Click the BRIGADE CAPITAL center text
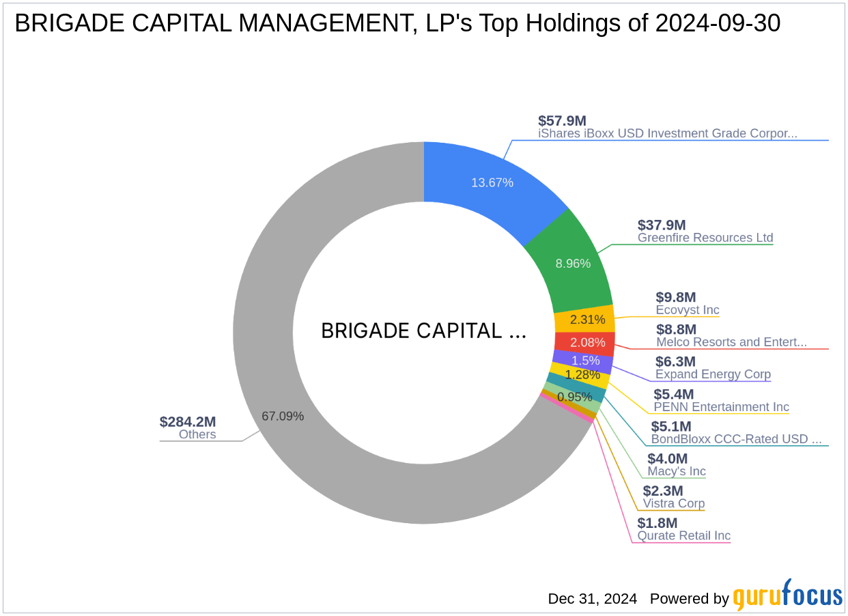 tap(423, 331)
